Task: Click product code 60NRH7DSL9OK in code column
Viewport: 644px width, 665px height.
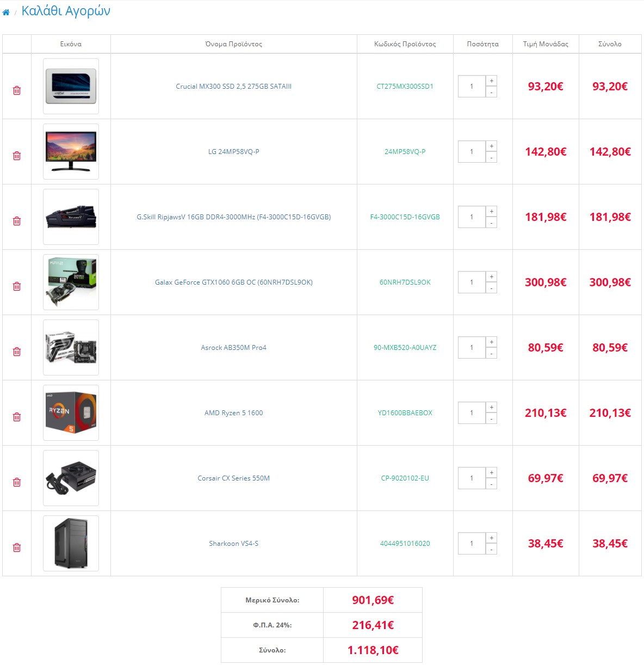Action: pyautogui.click(x=405, y=282)
